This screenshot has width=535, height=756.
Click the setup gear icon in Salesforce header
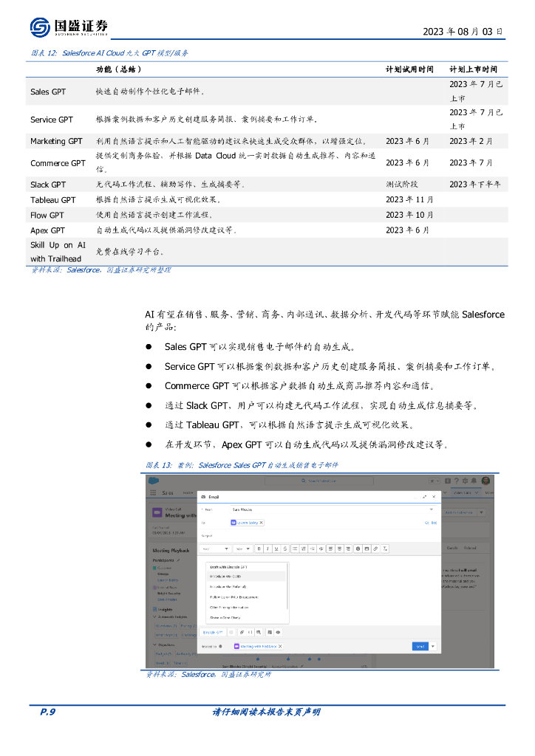(465, 481)
